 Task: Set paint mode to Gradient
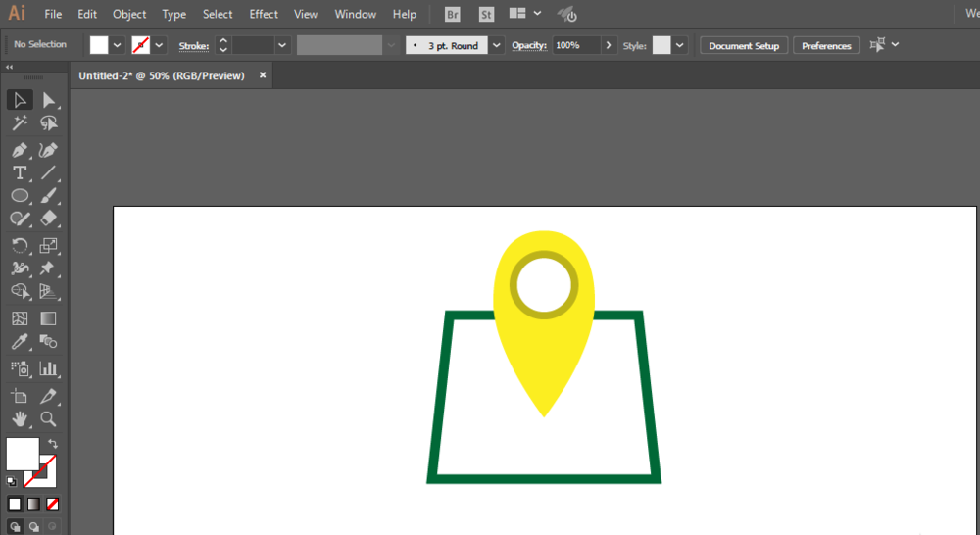[33, 504]
